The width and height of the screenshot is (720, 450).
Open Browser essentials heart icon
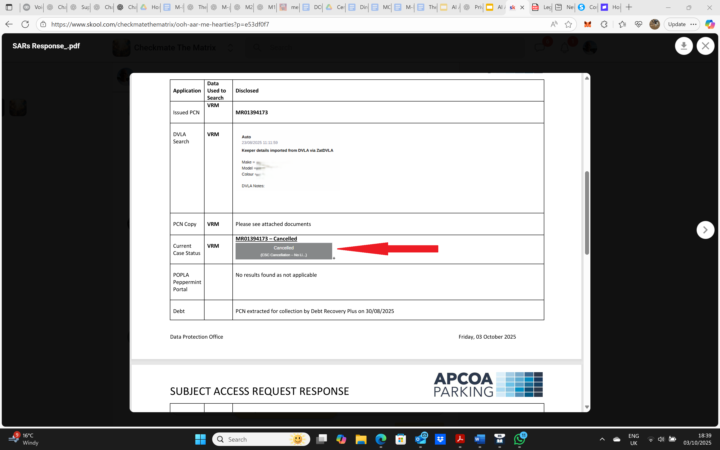coord(638,24)
